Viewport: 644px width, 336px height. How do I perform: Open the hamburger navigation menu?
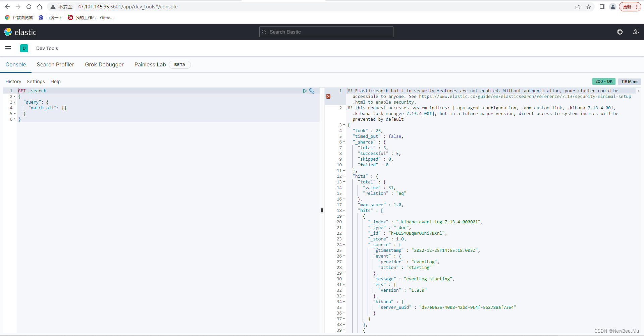pos(8,48)
